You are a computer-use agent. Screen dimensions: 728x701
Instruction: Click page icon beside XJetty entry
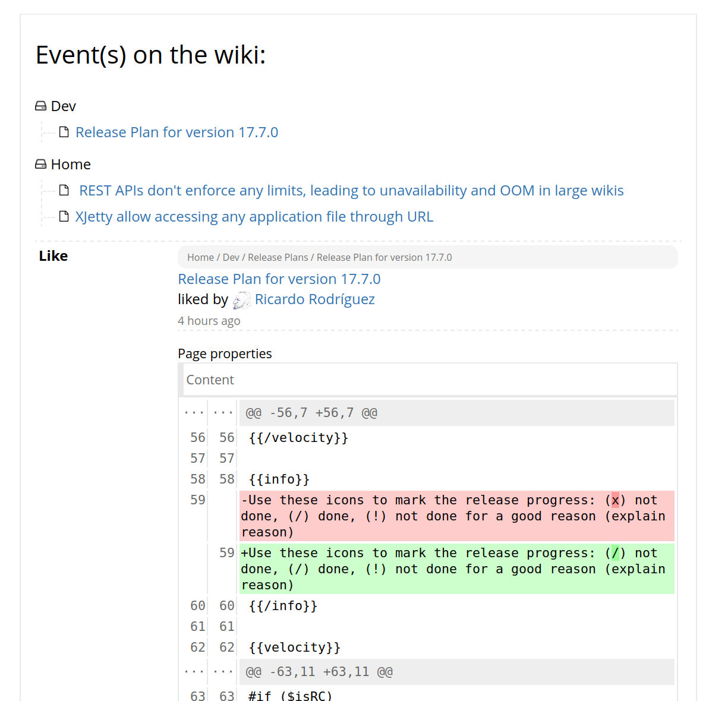pyautogui.click(x=64, y=216)
